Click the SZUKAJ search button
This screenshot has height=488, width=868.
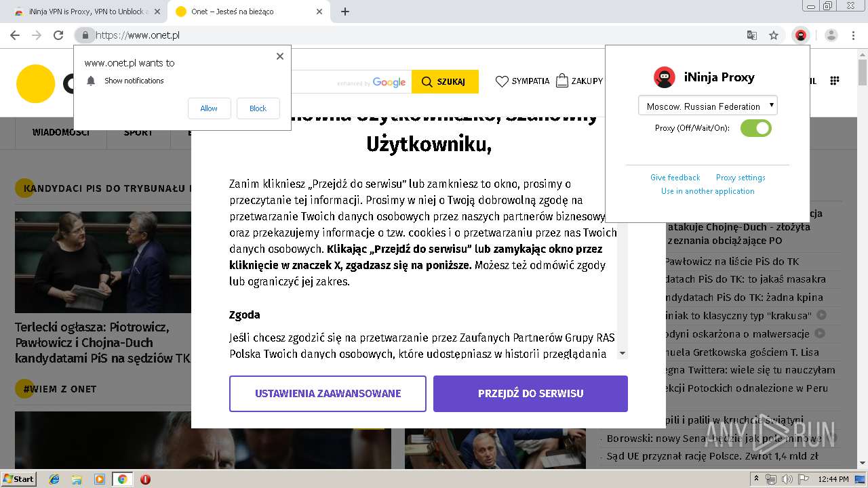point(445,82)
